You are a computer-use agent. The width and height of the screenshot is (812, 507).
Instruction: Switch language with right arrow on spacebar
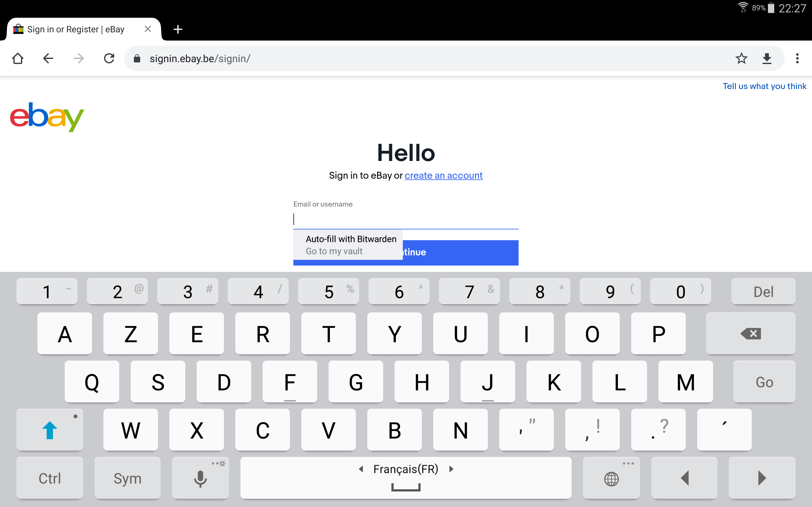click(x=451, y=469)
